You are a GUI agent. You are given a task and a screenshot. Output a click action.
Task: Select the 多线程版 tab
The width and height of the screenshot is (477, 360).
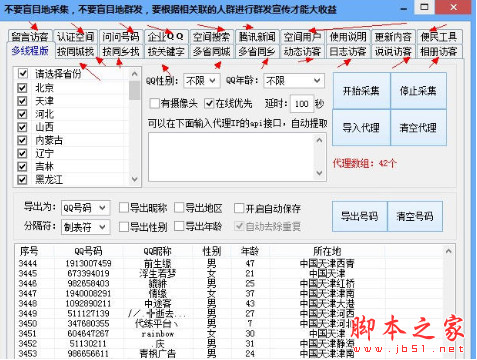click(x=30, y=51)
